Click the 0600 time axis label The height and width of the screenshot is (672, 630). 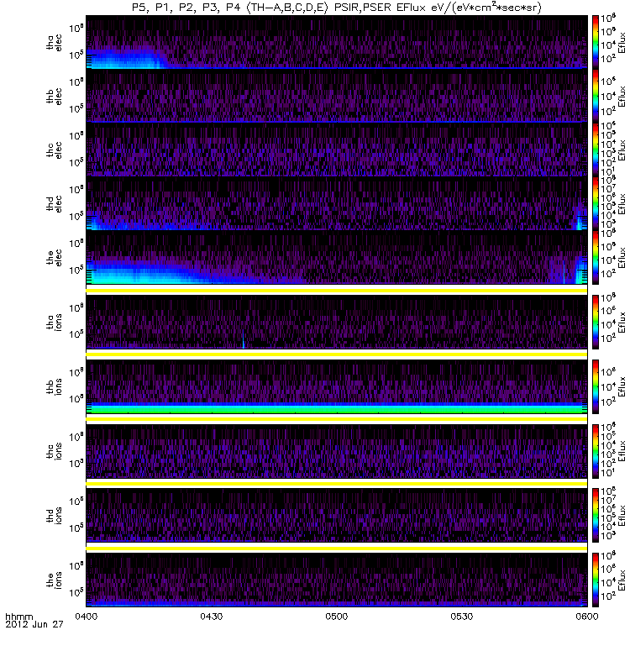587,617
